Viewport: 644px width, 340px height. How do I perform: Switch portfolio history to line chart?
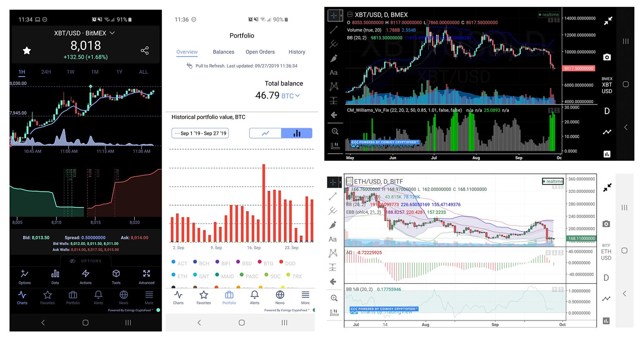point(265,133)
